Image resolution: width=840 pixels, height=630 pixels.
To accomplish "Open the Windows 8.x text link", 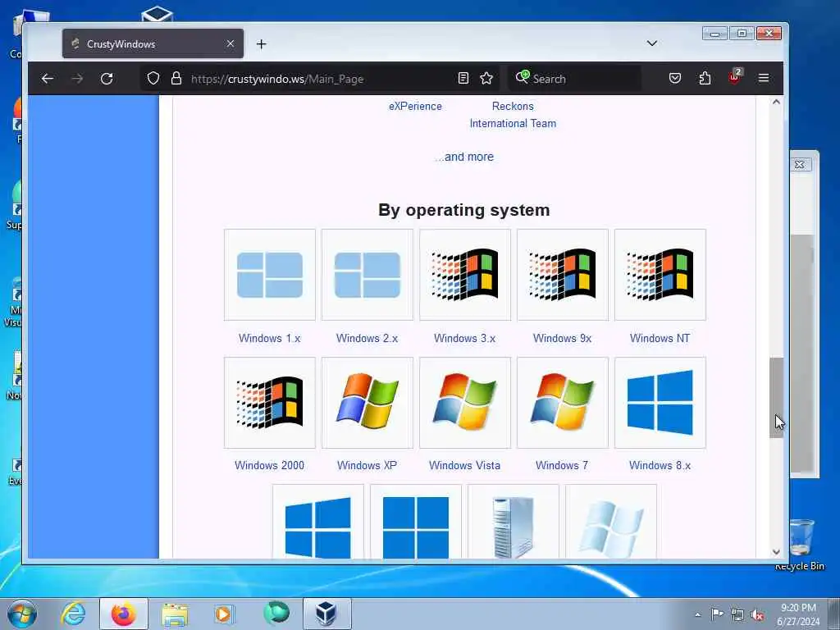I will [x=660, y=465].
